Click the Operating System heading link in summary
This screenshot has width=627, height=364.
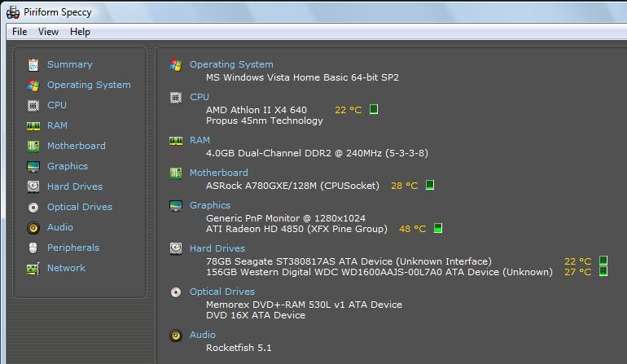point(231,64)
